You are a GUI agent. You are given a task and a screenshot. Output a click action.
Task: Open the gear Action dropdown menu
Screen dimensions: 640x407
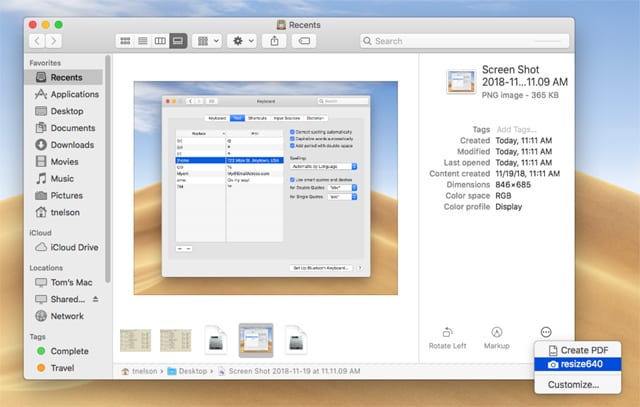[x=242, y=41]
